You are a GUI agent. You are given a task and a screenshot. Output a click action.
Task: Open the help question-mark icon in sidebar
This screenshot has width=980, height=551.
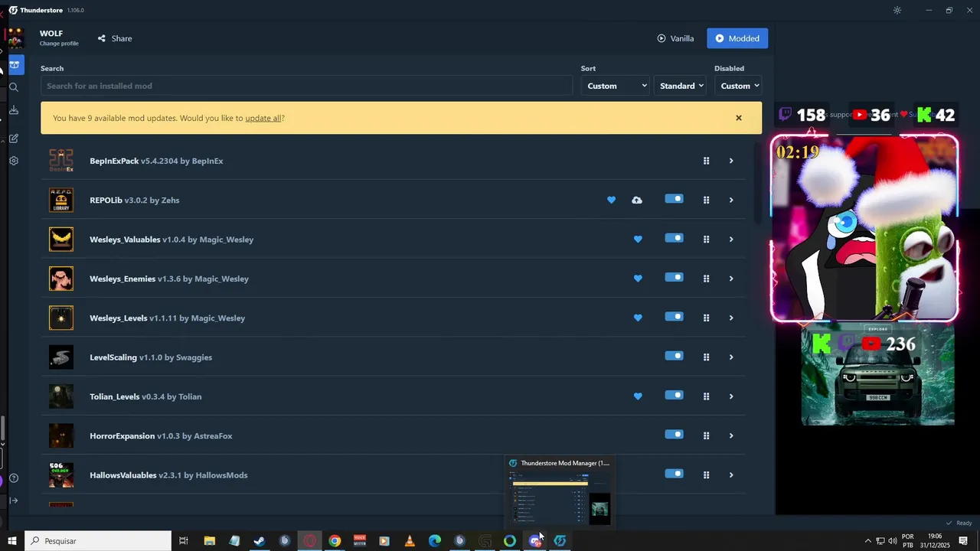click(14, 478)
